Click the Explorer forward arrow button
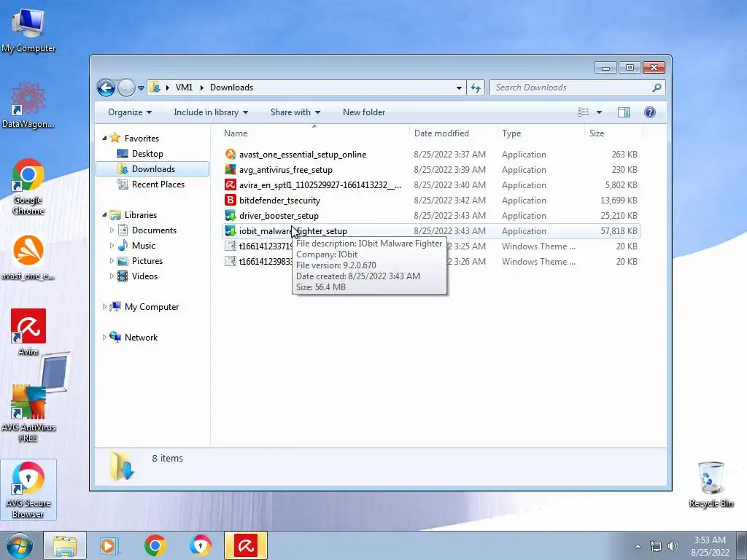747x560 pixels. [126, 87]
